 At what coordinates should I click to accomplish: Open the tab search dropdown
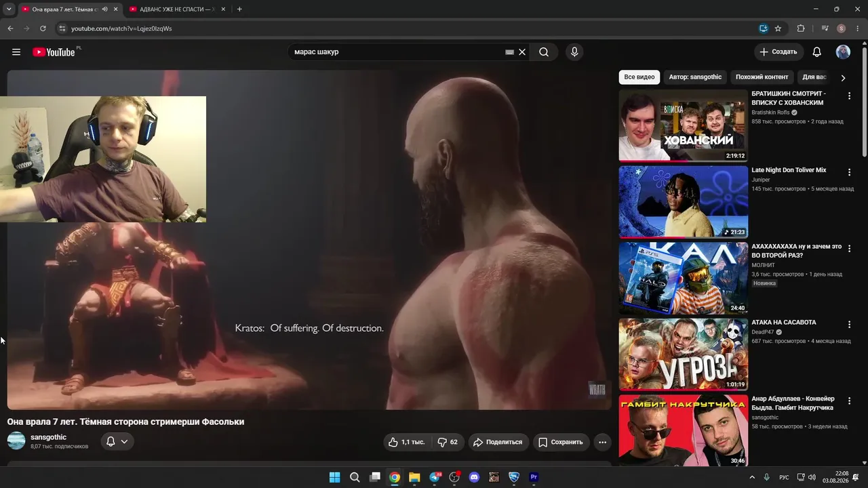[9, 9]
